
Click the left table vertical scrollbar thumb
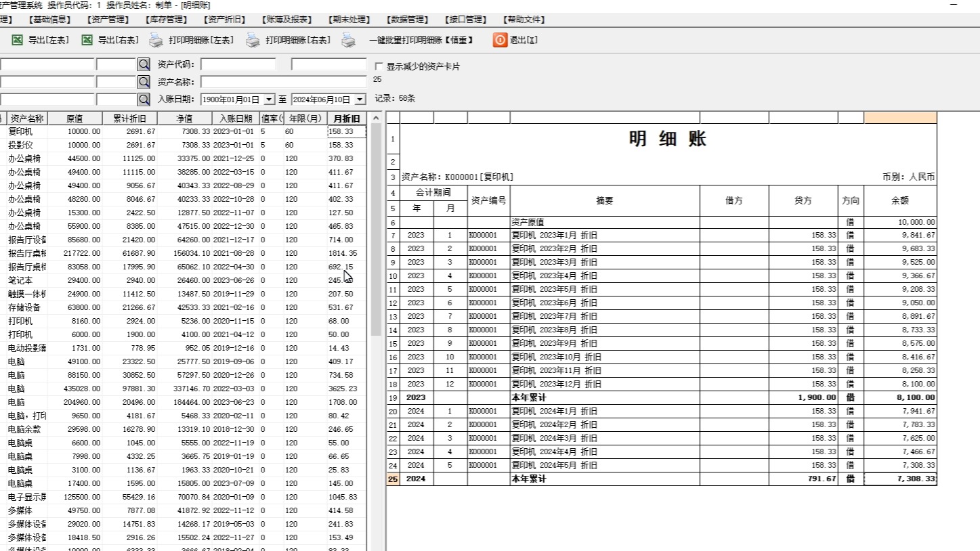click(x=376, y=229)
